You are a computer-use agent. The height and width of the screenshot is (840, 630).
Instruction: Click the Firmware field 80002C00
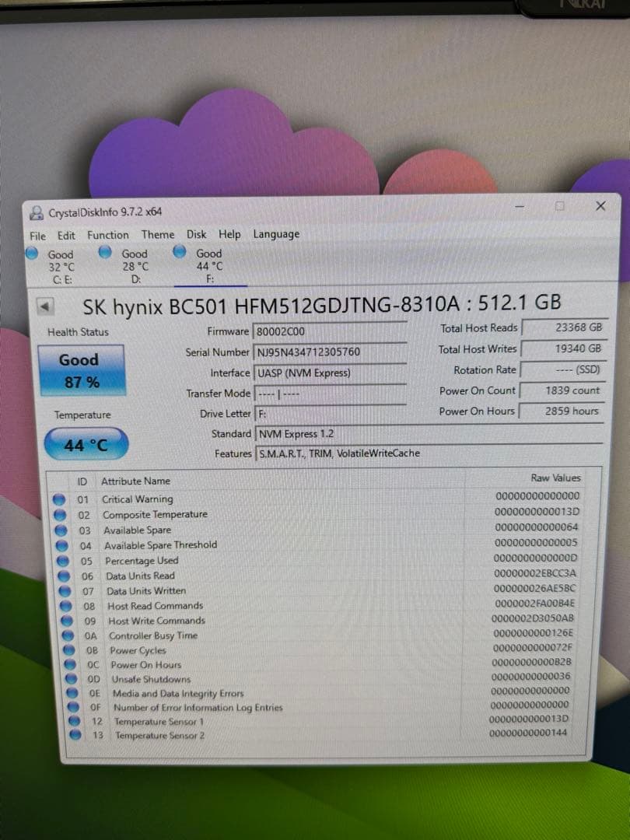pyautogui.click(x=330, y=331)
